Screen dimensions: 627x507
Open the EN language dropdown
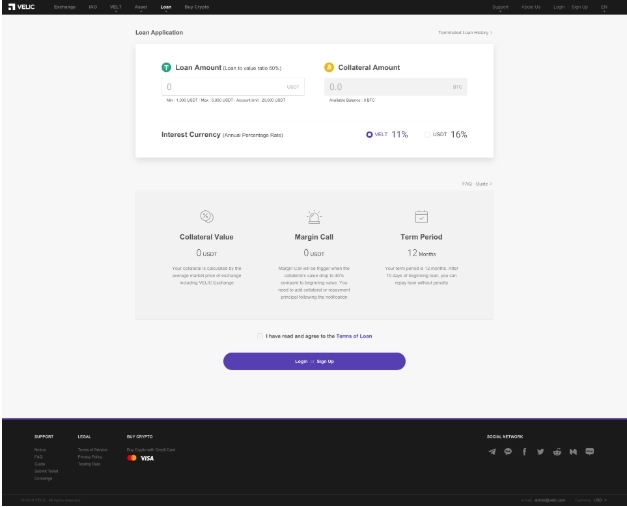coord(604,7)
